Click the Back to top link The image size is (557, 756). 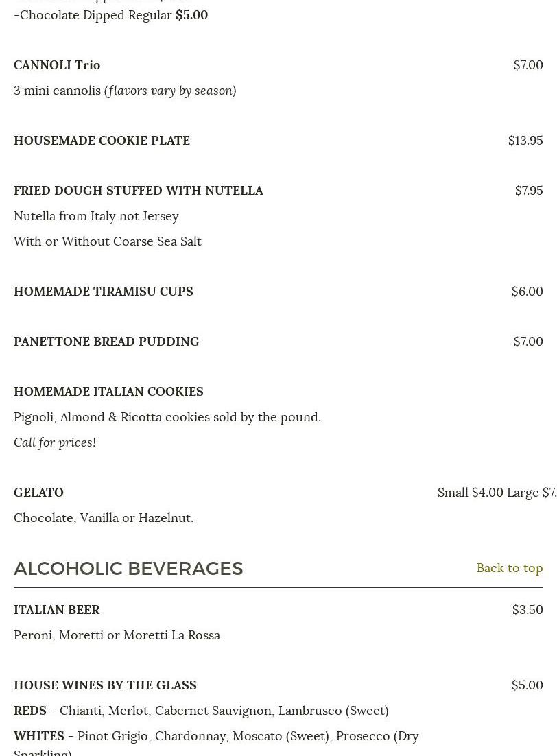coord(509,567)
